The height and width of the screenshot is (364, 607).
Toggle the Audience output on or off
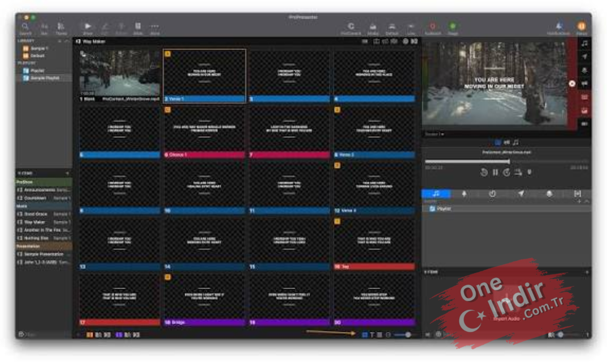pyautogui.click(x=432, y=28)
